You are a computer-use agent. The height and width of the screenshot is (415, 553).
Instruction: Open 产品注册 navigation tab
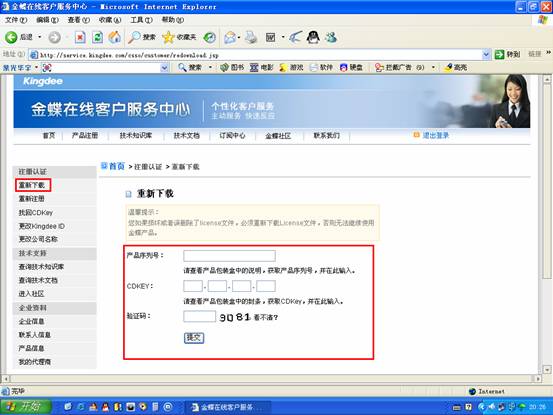tap(85, 135)
